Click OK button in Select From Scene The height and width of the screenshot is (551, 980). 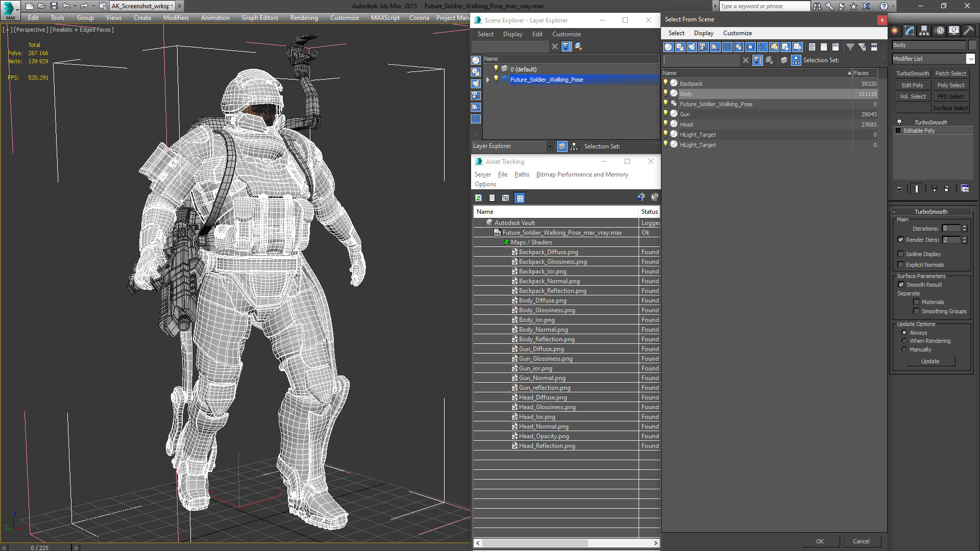(820, 541)
